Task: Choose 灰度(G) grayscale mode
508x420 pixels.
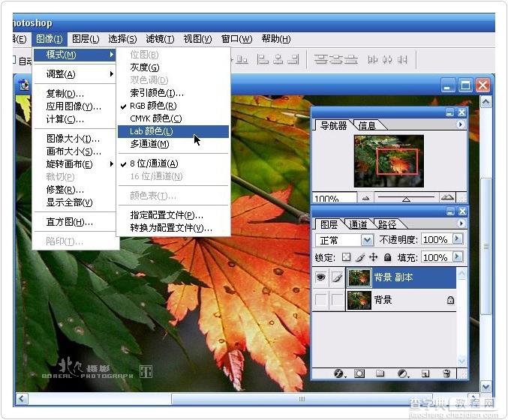Action: click(x=173, y=67)
